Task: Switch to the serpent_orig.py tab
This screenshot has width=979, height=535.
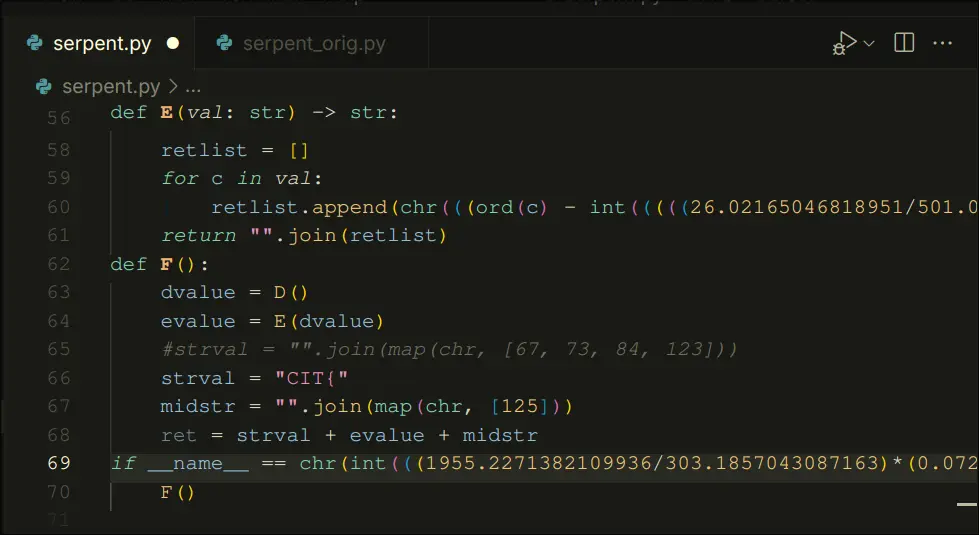Action: (313, 43)
